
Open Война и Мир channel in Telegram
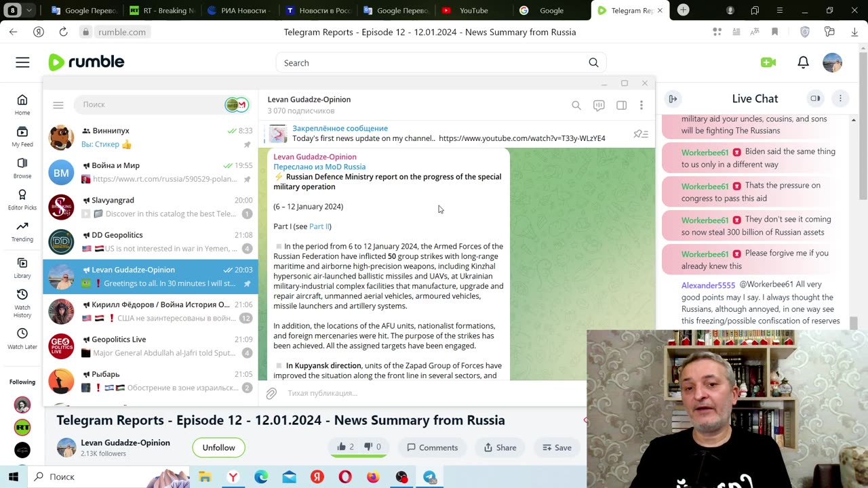(x=151, y=172)
